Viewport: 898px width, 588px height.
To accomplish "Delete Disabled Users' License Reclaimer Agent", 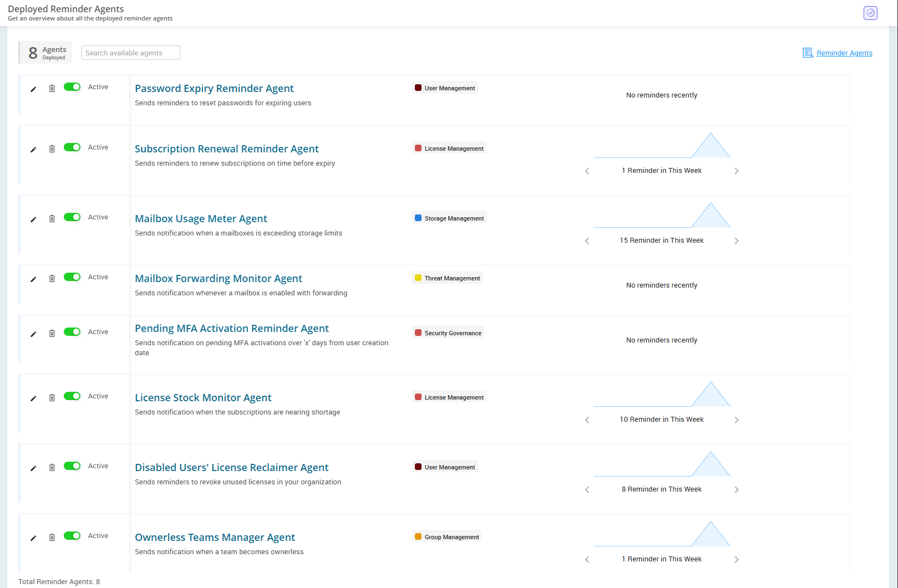I will point(52,468).
